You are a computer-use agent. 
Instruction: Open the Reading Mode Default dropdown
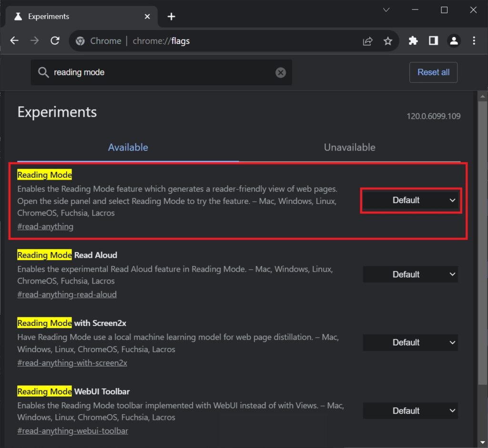coord(410,200)
